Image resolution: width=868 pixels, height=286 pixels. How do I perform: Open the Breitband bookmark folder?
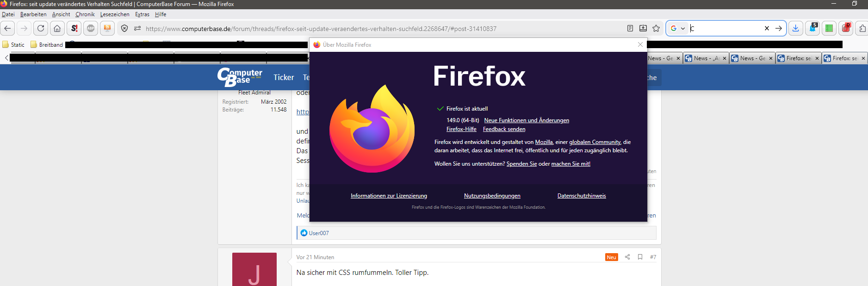click(47, 44)
